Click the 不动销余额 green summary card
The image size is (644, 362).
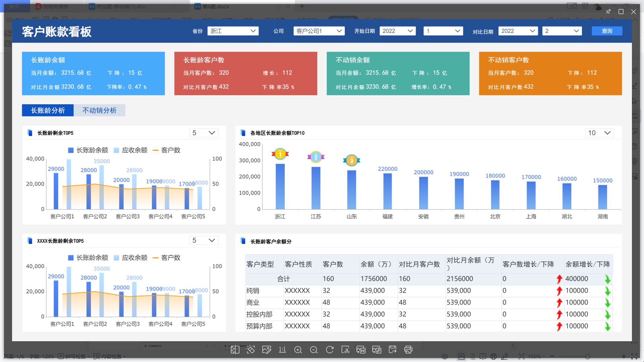point(398,73)
